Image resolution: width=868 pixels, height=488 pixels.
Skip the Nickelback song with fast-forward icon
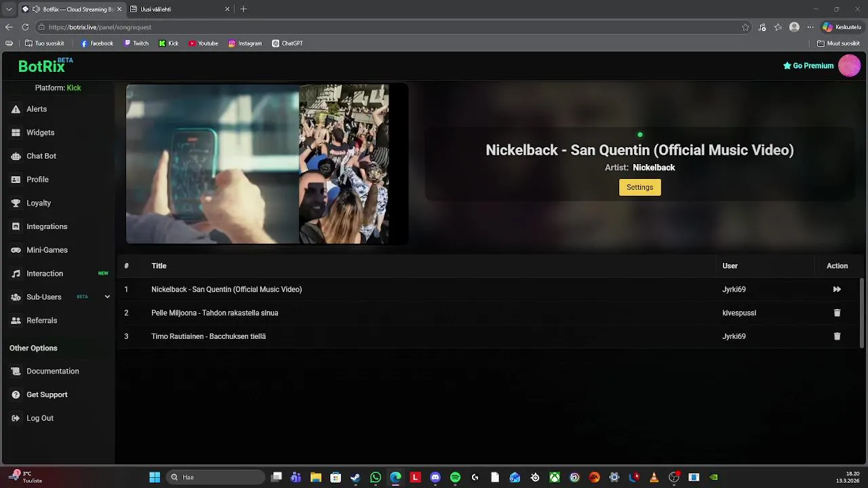click(x=837, y=289)
